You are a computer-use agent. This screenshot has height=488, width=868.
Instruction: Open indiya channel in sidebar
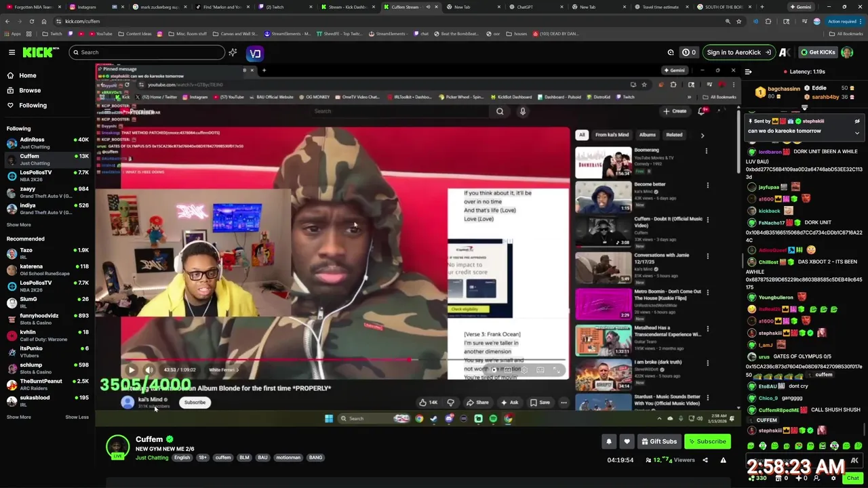tap(46, 208)
